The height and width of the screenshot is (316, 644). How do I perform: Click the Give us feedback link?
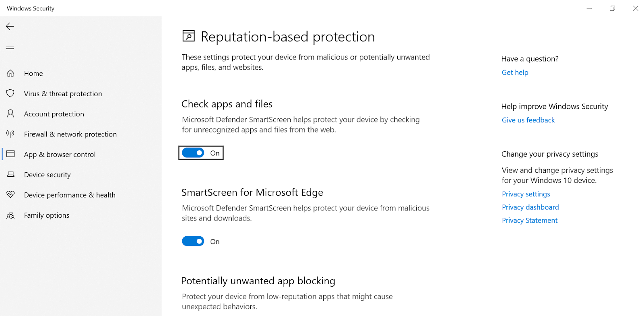528,120
